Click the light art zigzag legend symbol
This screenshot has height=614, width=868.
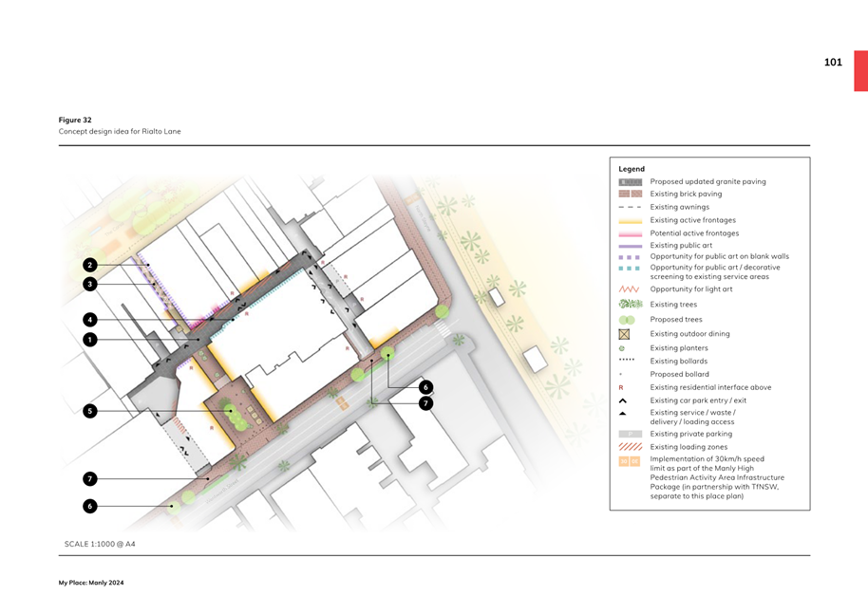point(630,289)
